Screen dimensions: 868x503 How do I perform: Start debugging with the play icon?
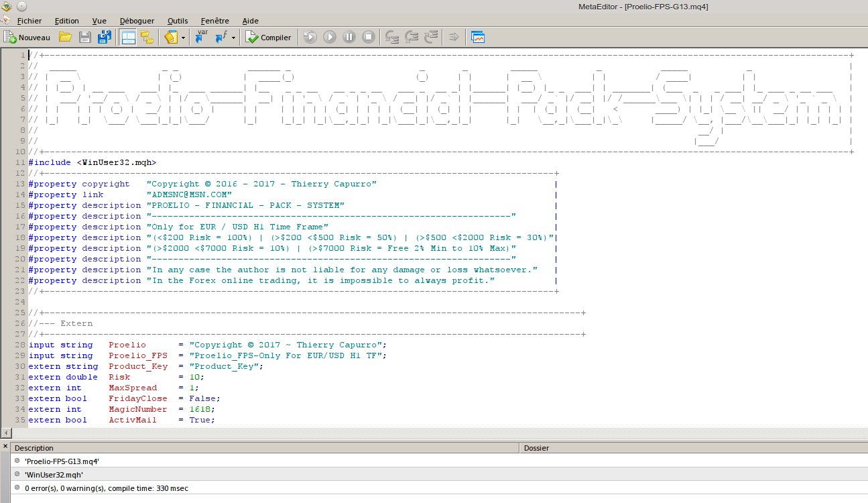(x=329, y=38)
